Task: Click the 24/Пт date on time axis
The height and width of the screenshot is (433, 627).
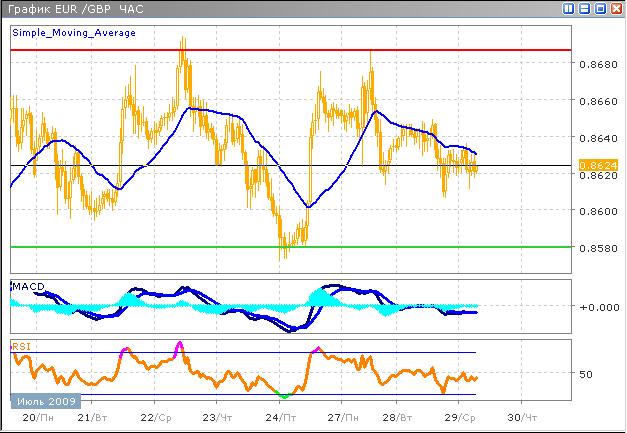Action: click(277, 416)
